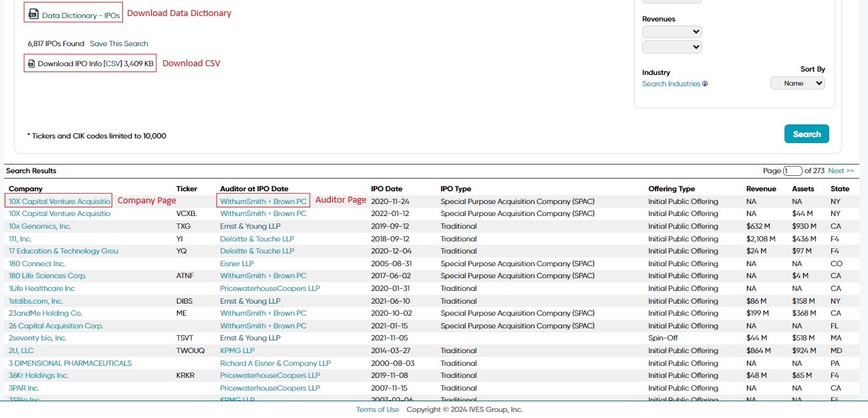Open Ernst & Young LLP for 1stdibs.com row

[x=251, y=301]
